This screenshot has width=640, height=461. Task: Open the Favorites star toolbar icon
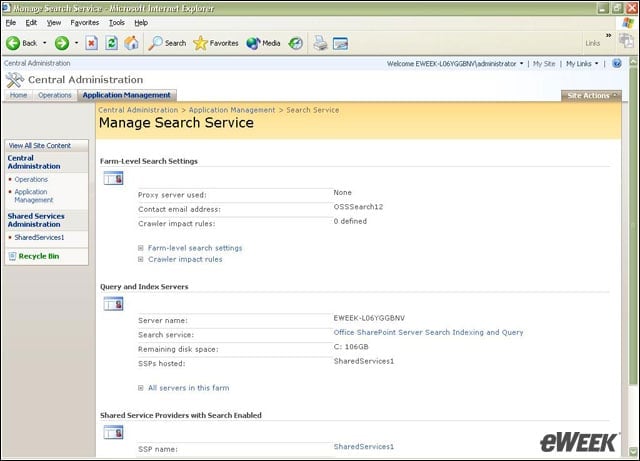point(200,43)
